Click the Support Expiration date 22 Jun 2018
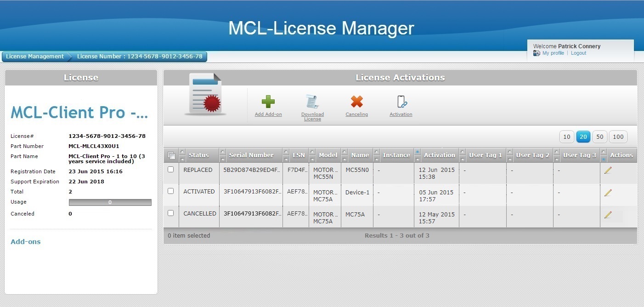Image resolution: width=644 pixels, height=307 pixels. coord(86,182)
